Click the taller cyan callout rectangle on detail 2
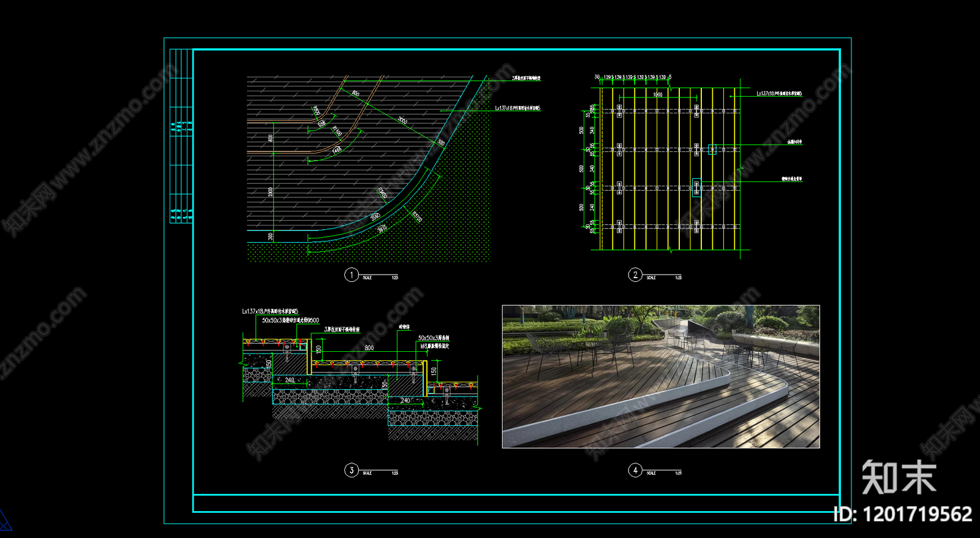 click(696, 188)
